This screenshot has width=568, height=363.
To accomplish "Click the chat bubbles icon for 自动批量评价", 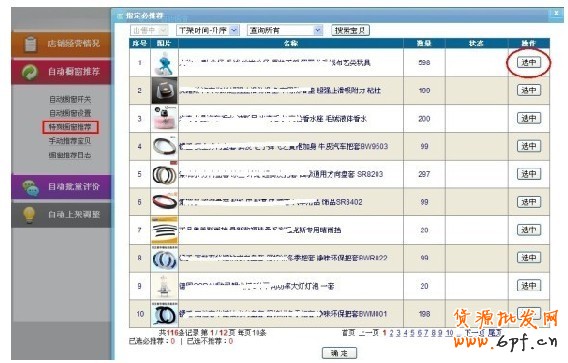I will point(30,187).
